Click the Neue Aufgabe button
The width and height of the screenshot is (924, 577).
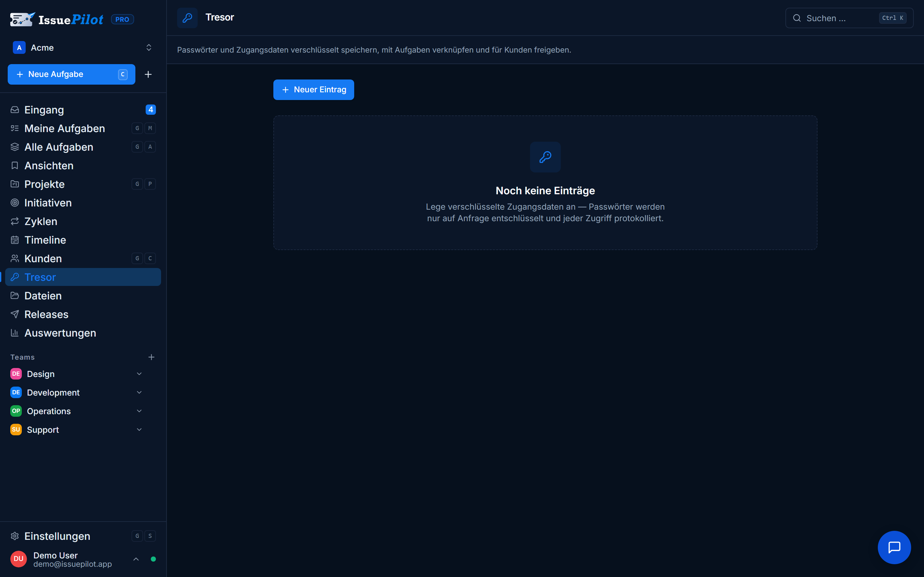point(72,74)
